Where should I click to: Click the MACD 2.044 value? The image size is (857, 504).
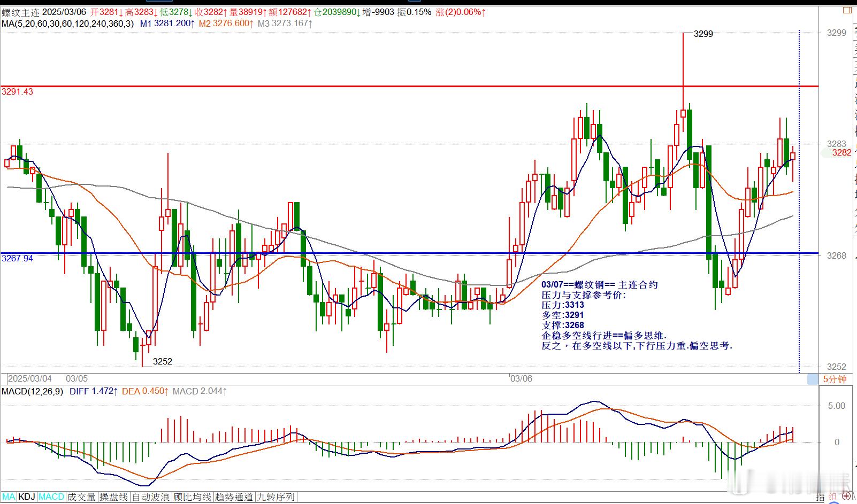point(200,391)
